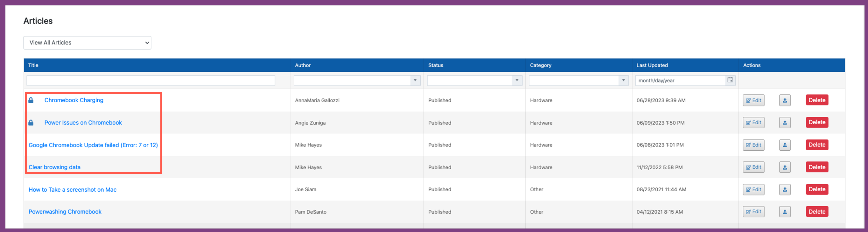Open Google Chromebook Update failed link
The height and width of the screenshot is (232, 868).
pyautogui.click(x=93, y=145)
